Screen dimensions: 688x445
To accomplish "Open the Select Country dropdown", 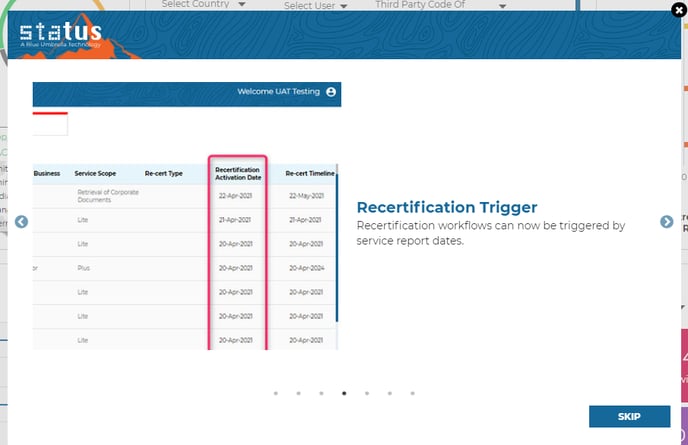I will coord(204,4).
